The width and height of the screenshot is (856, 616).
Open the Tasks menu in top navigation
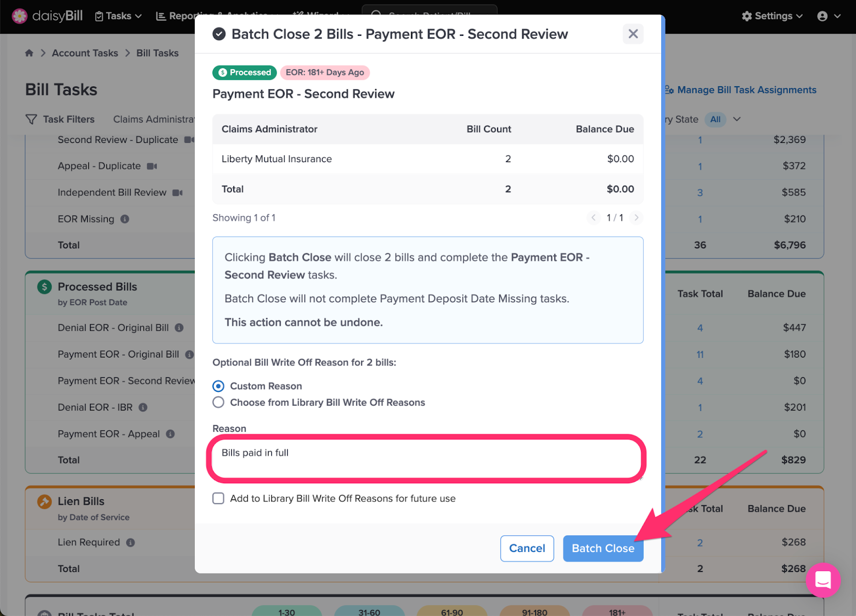[118, 16]
